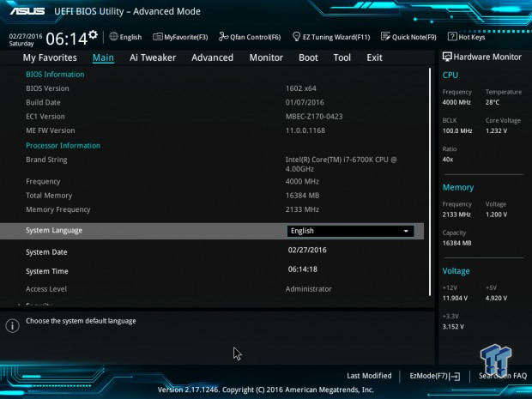The width and height of the screenshot is (532, 399).
Task: Open MyFavorite(F3)
Action: click(180, 37)
